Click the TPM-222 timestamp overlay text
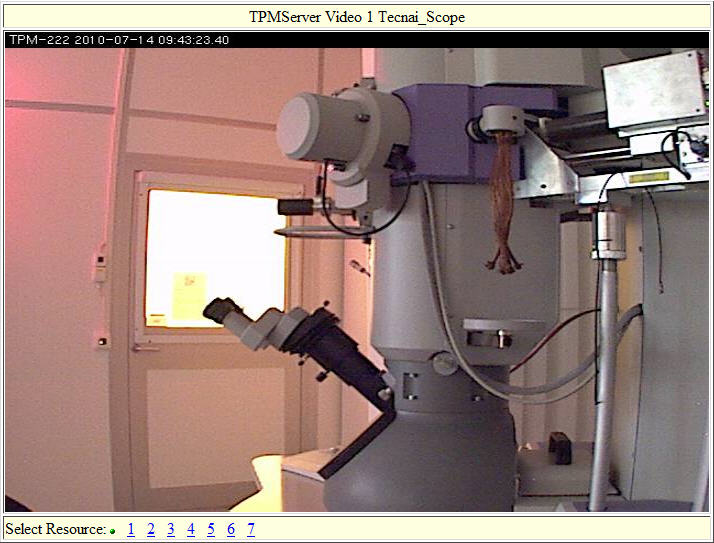 tap(119, 40)
